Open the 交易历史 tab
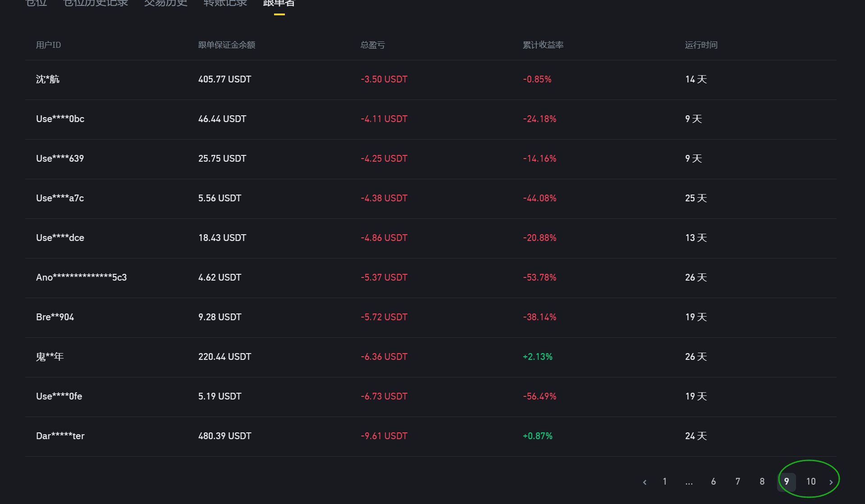Viewport: 865px width, 504px height. pos(166,4)
